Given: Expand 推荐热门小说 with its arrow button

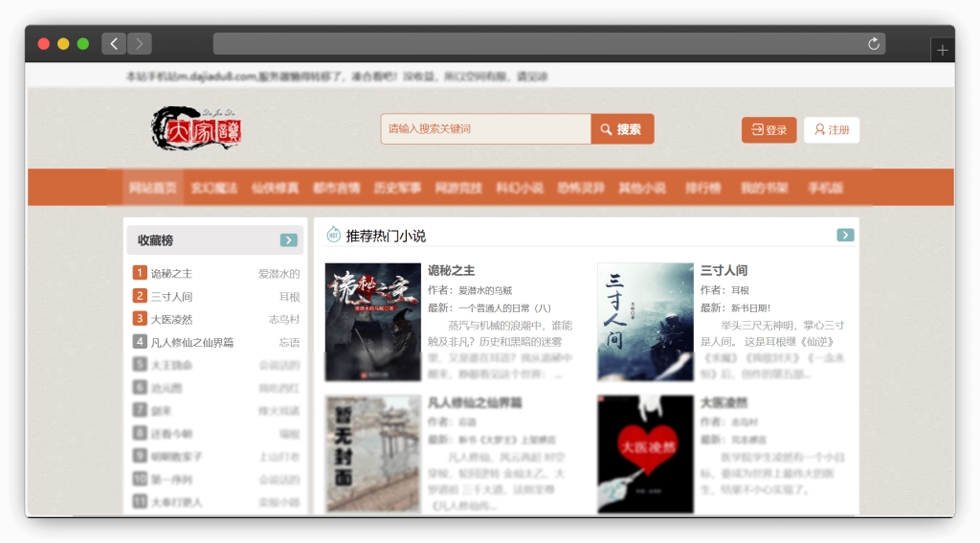Looking at the screenshot, I should [x=845, y=236].
